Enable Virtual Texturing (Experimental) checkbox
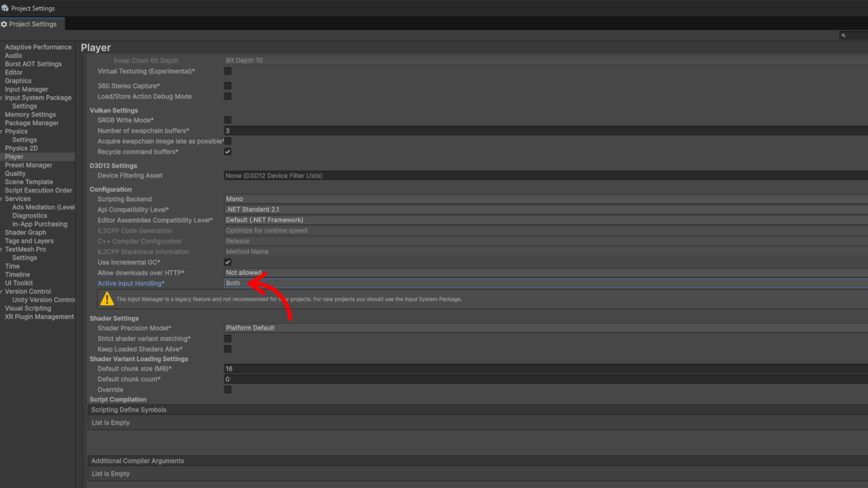This screenshot has height=488, width=868. [228, 71]
